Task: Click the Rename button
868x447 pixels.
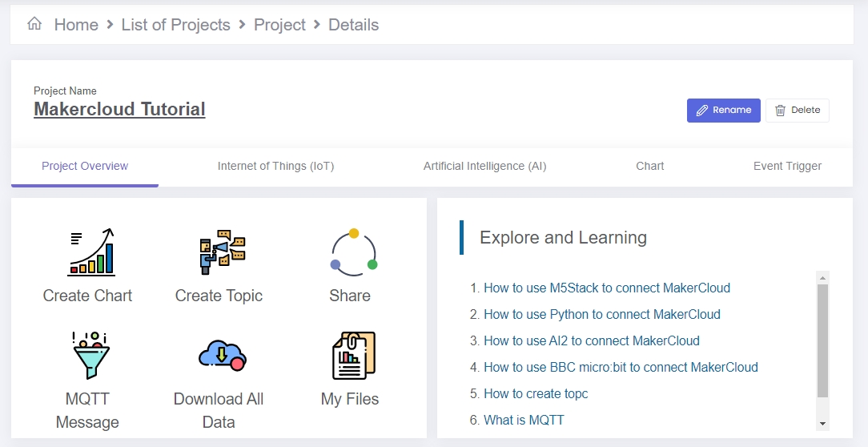Action: pyautogui.click(x=724, y=111)
